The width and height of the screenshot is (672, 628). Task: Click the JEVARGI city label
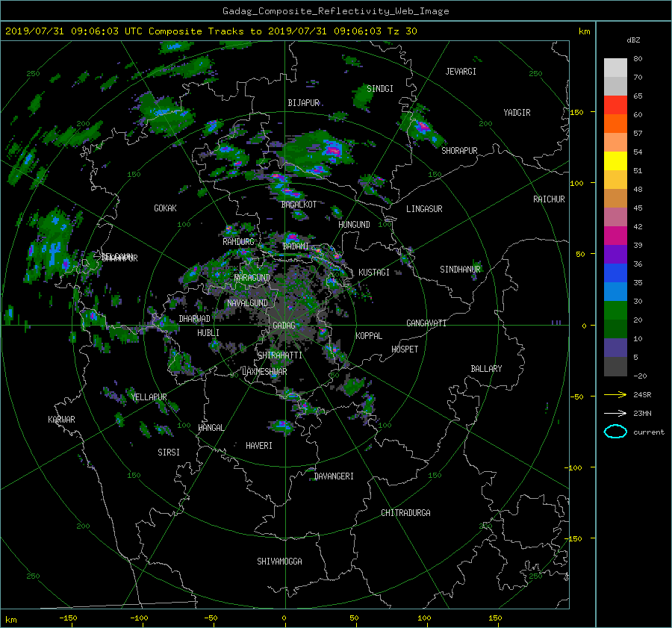tap(461, 72)
